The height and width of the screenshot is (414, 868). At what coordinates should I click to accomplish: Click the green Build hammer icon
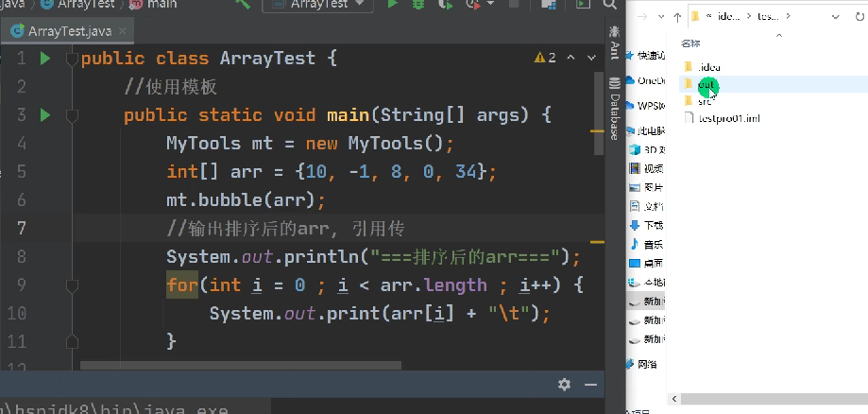(243, 4)
